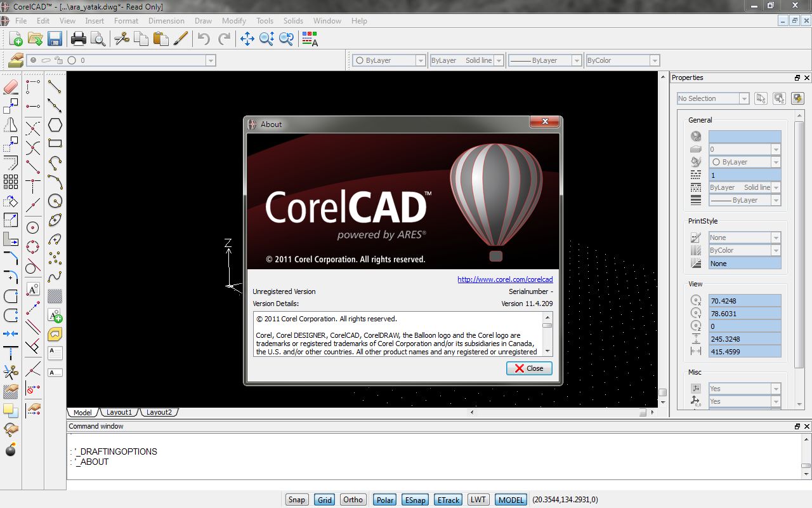Screen dimensions: 812x508
Task: Click the Paste clipboard icon
Action: tap(160, 39)
